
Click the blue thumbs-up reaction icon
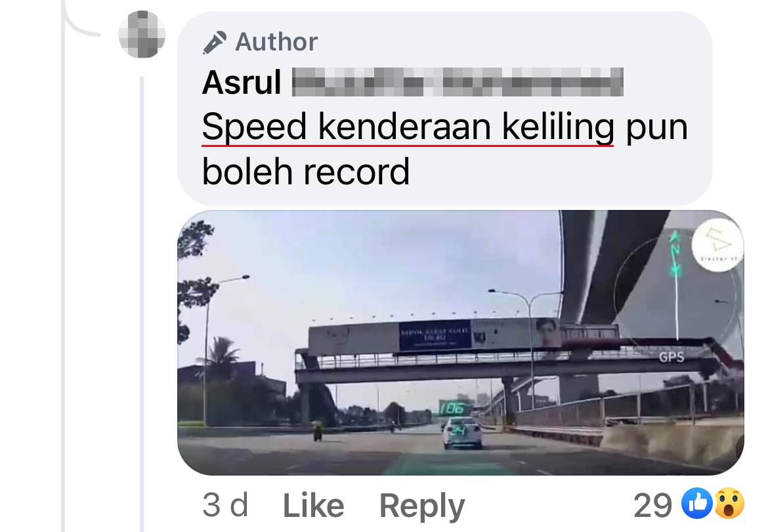coord(697,503)
